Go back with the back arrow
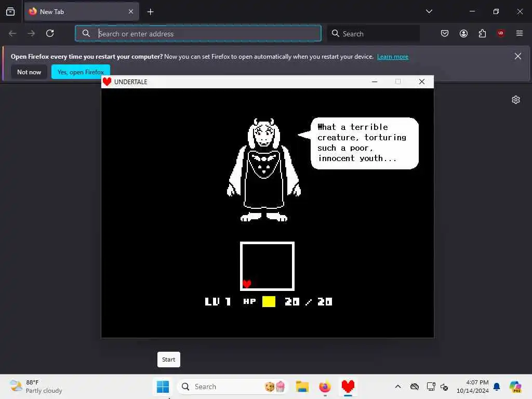532x399 pixels. pos(12,33)
